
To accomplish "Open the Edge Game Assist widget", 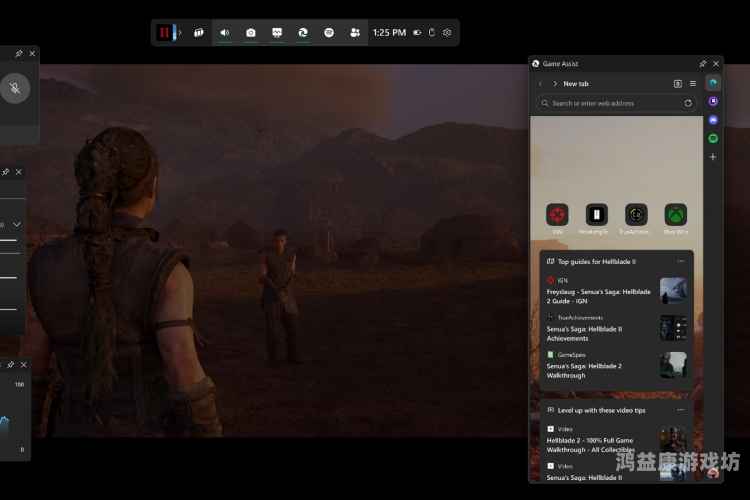I will coord(303,33).
